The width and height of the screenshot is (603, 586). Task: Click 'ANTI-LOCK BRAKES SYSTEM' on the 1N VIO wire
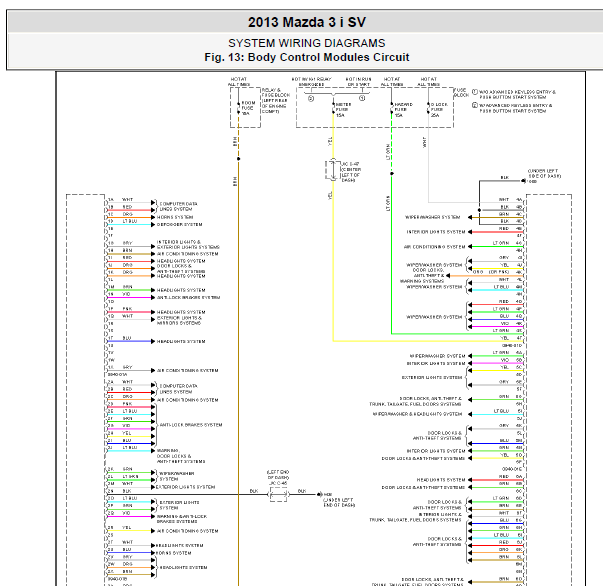pos(188,298)
